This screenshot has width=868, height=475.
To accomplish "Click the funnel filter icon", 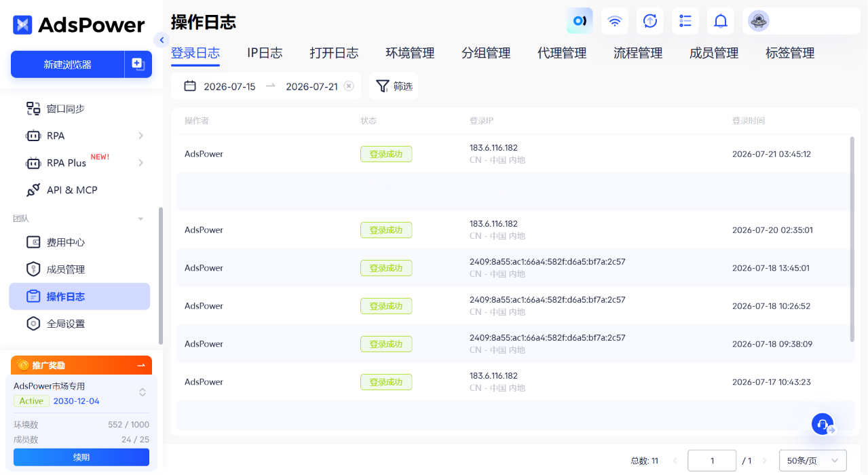I will pyautogui.click(x=383, y=86).
